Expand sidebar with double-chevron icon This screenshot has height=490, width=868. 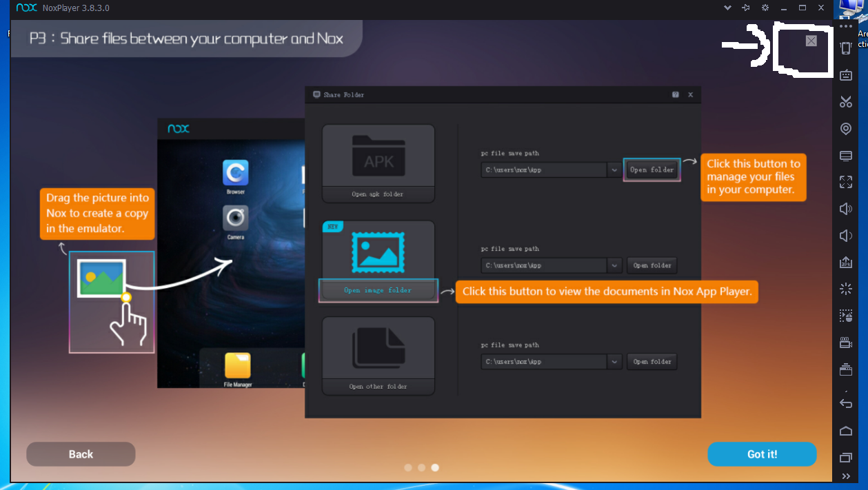[x=846, y=476]
